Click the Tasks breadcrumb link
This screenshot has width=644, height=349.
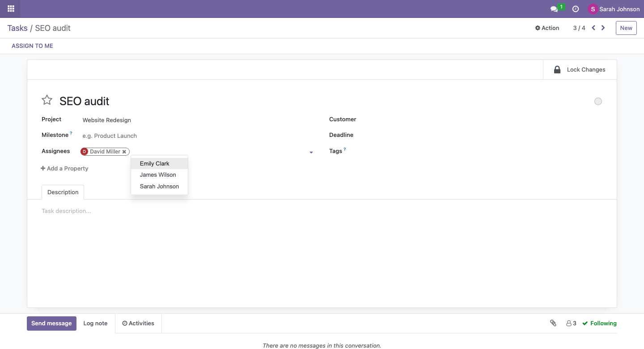coord(17,28)
